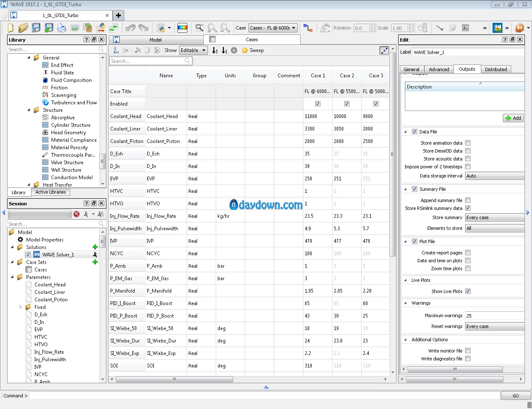Toggle the Case 1 Enabled checkbox

point(318,104)
